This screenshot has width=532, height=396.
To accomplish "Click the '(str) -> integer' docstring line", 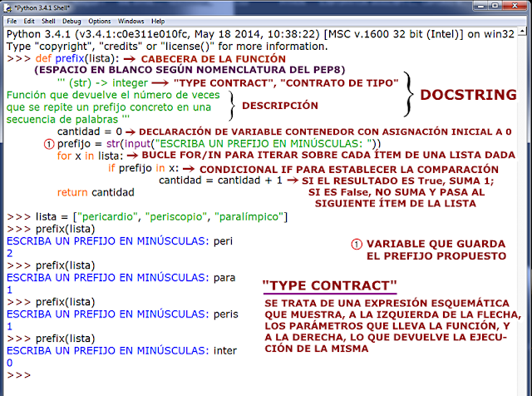I will (x=103, y=83).
